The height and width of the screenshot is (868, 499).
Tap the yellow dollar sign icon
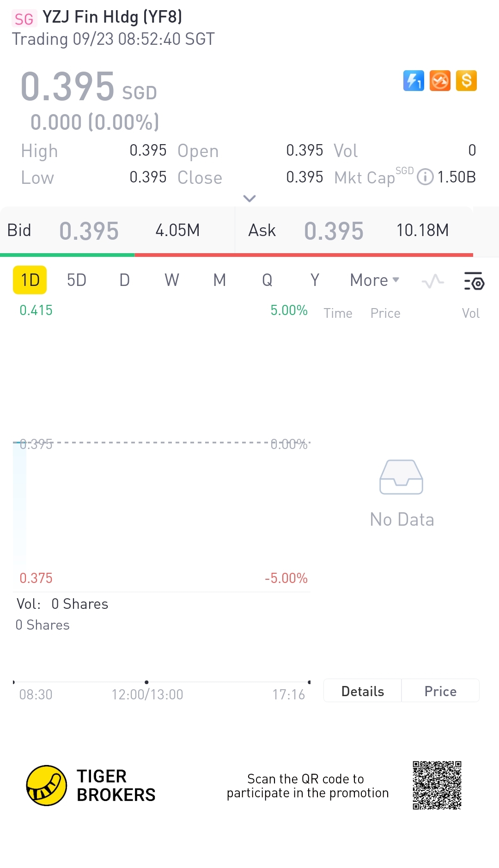point(466,81)
